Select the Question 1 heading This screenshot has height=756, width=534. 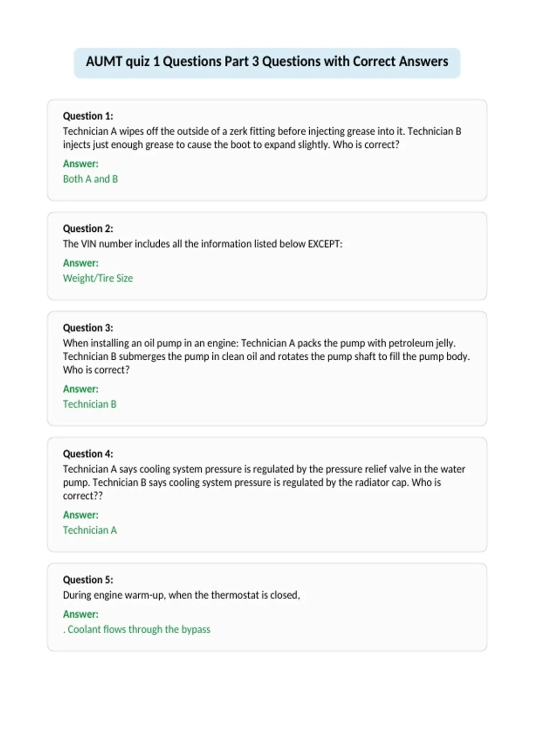click(x=88, y=116)
